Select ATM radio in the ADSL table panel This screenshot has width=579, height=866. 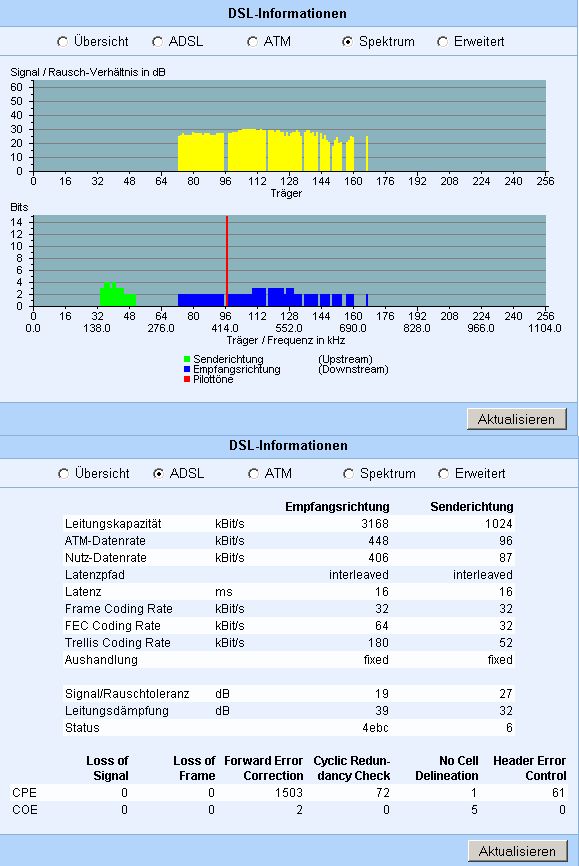click(254, 473)
